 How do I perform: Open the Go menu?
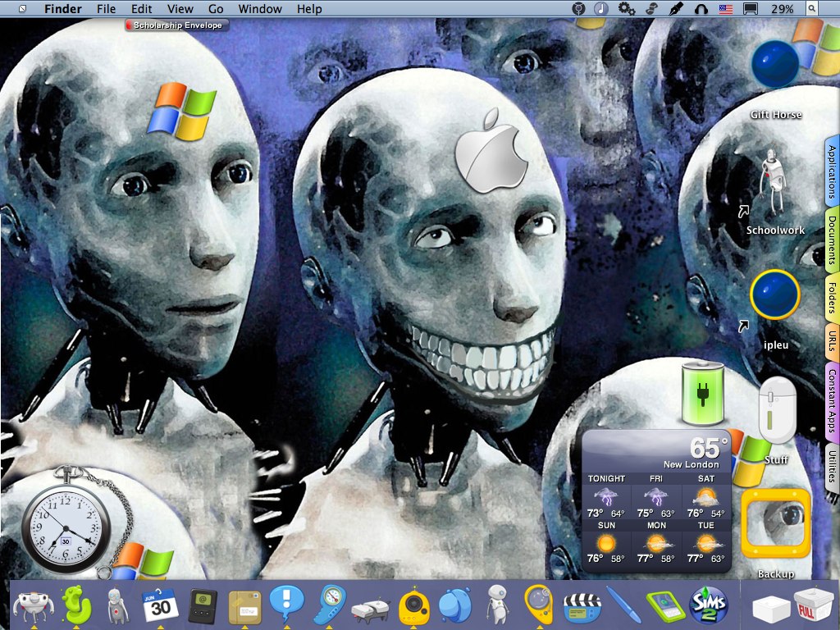click(x=216, y=9)
